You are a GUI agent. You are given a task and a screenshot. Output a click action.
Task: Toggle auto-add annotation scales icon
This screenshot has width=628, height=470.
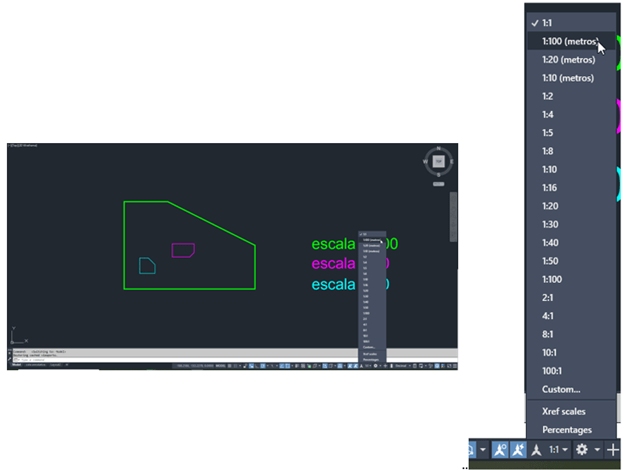tap(516, 451)
